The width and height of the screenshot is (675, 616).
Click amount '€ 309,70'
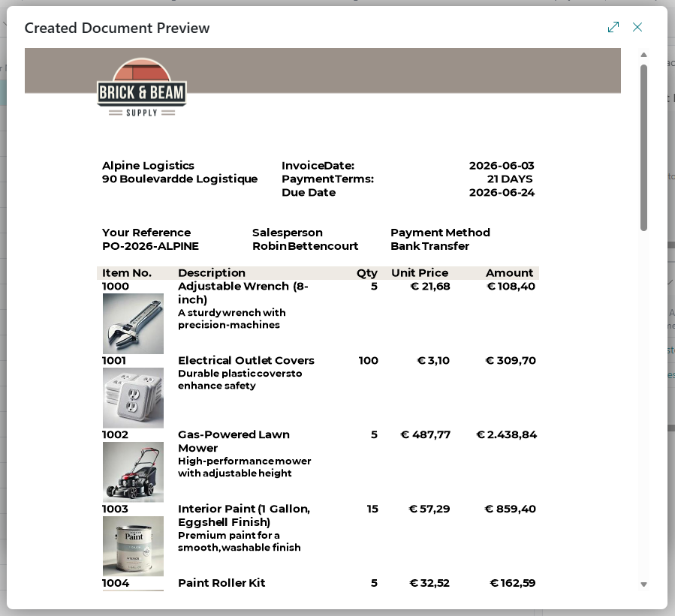tap(511, 360)
